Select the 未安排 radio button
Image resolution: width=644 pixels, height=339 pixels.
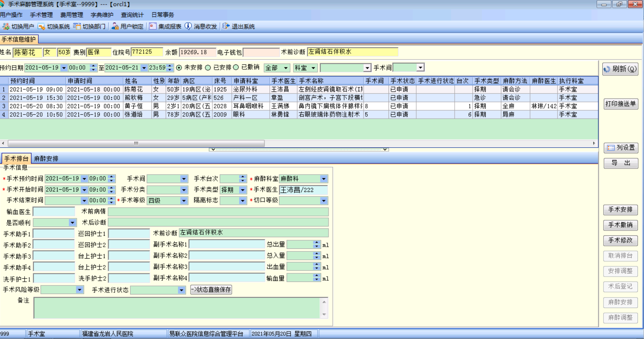coord(179,68)
